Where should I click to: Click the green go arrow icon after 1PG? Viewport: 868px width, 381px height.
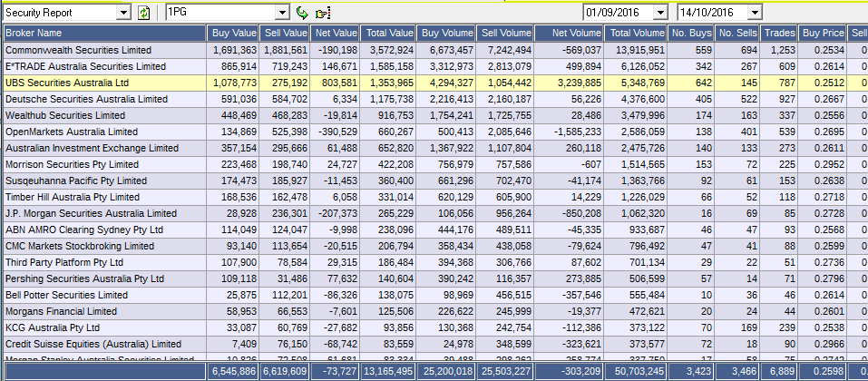(x=302, y=13)
